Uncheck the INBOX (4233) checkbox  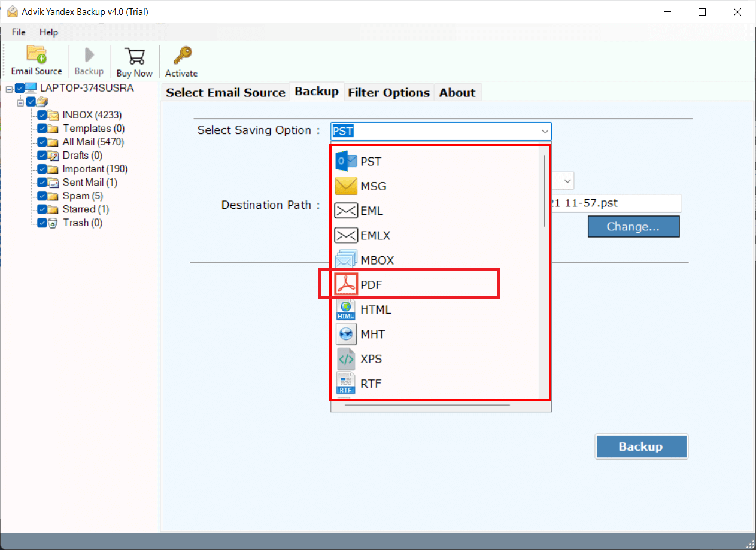42,115
